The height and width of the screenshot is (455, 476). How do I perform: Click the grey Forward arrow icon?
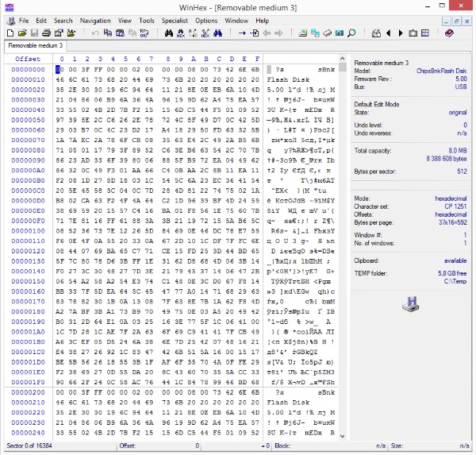pyautogui.click(x=278, y=33)
